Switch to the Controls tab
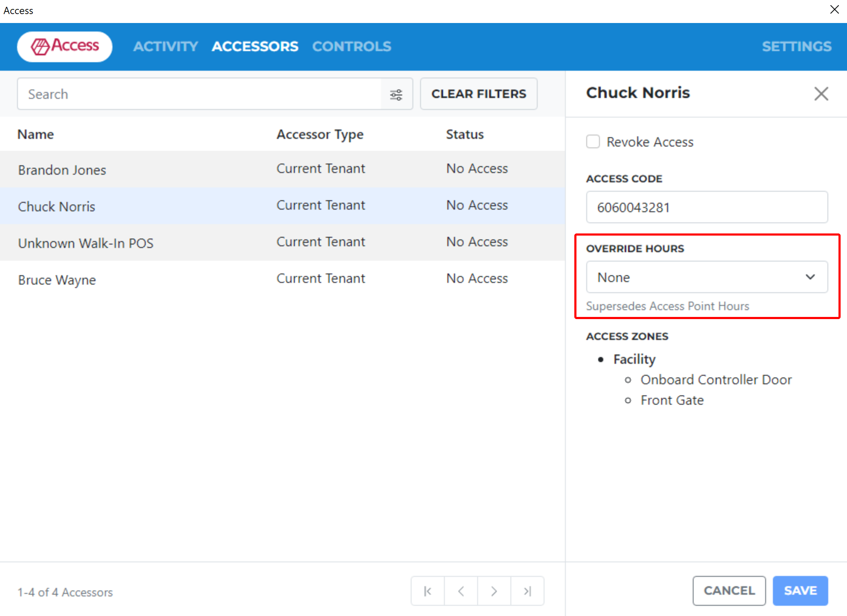 point(351,46)
